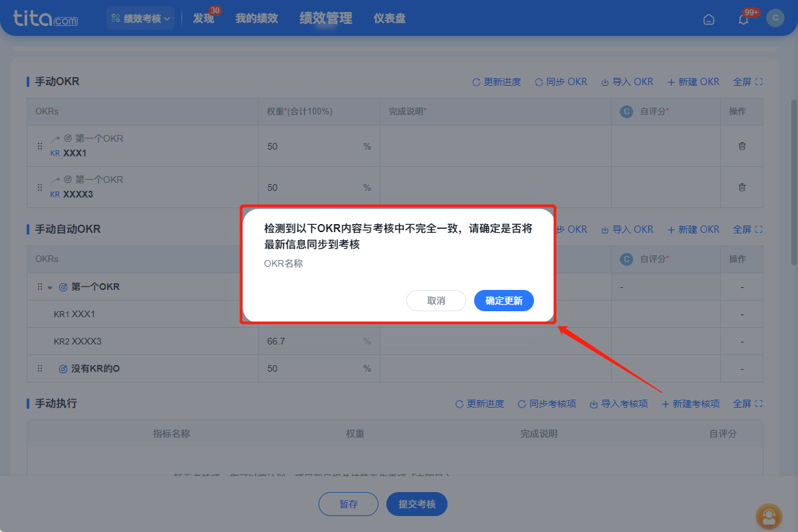Screen dimensions: 798x532
Task: Open the 仪表盘 dashboard tab
Action: click(x=390, y=18)
